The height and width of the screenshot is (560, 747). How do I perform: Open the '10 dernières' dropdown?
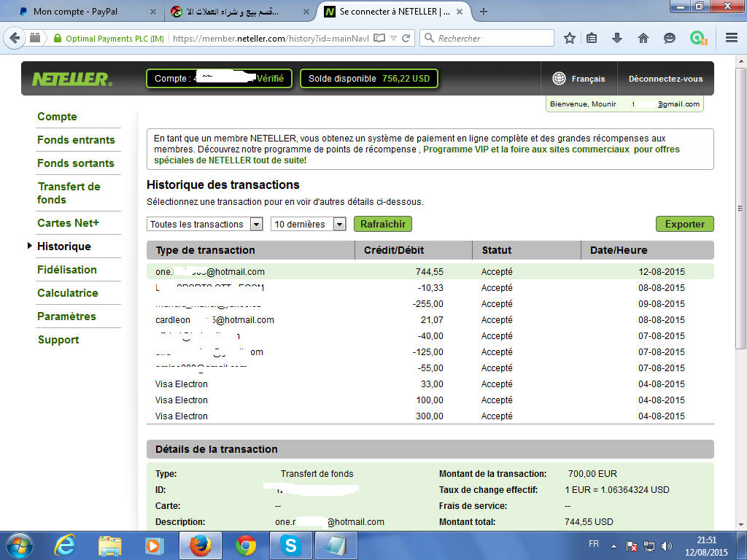point(309,225)
